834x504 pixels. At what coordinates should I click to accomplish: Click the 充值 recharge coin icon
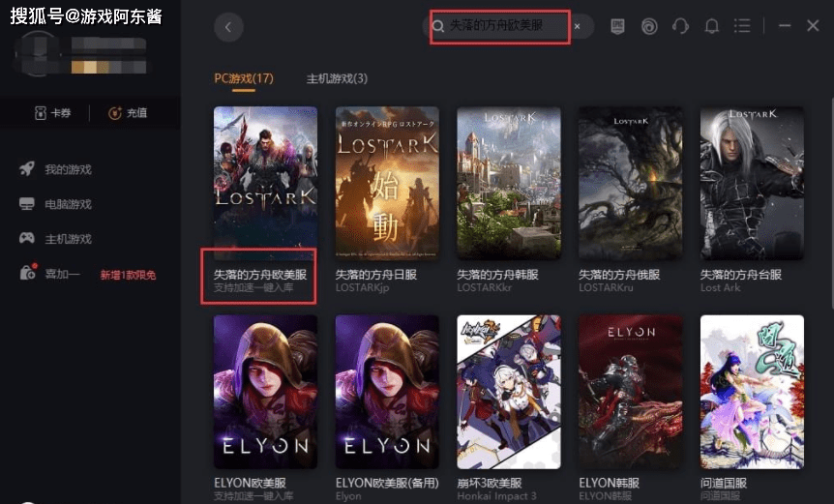[115, 113]
